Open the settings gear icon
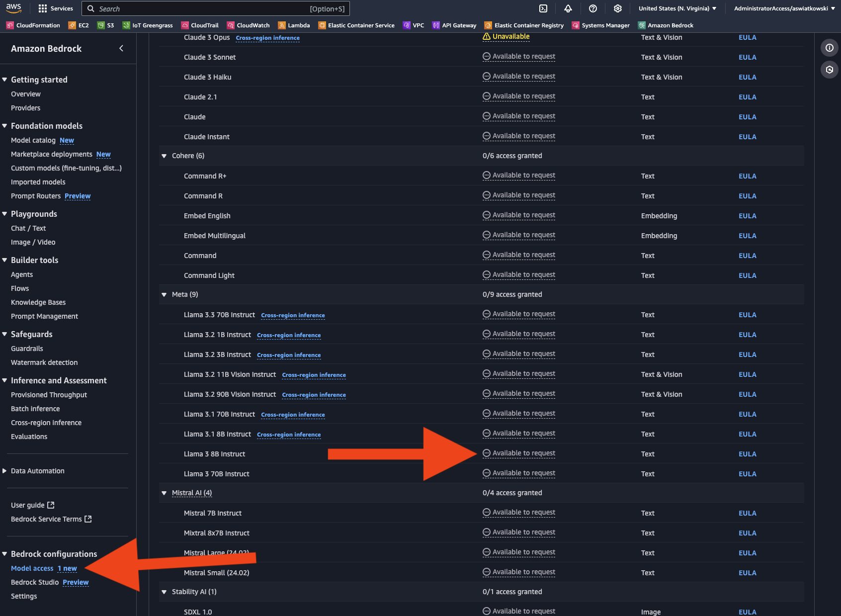Viewport: 841px width, 616px height. pos(617,8)
